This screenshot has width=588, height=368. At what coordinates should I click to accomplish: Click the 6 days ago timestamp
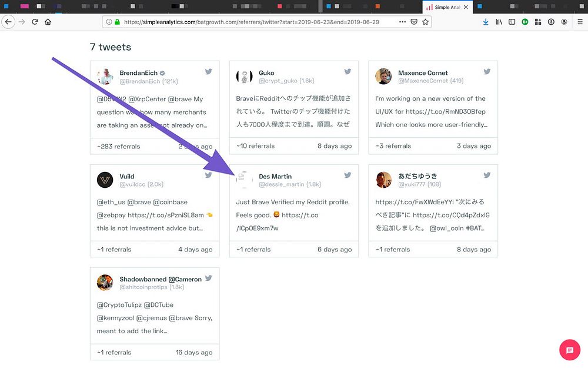click(335, 250)
